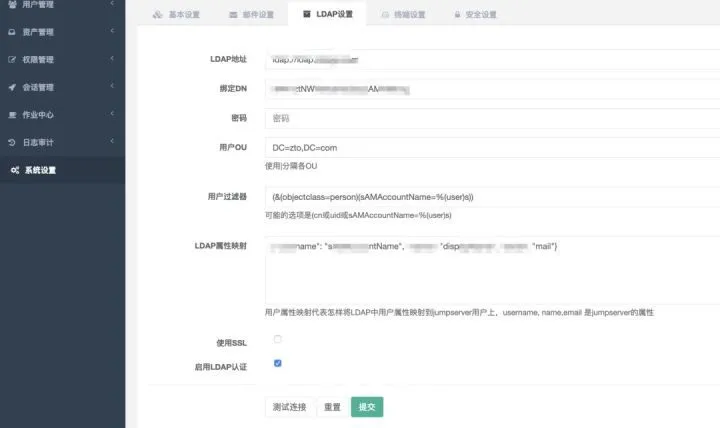Submit the form with 提交 button
This screenshot has width=720, height=428.
tap(367, 407)
